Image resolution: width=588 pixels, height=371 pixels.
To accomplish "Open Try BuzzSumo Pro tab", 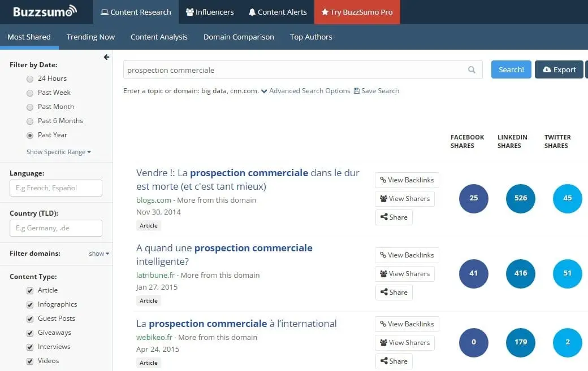I will point(357,12).
